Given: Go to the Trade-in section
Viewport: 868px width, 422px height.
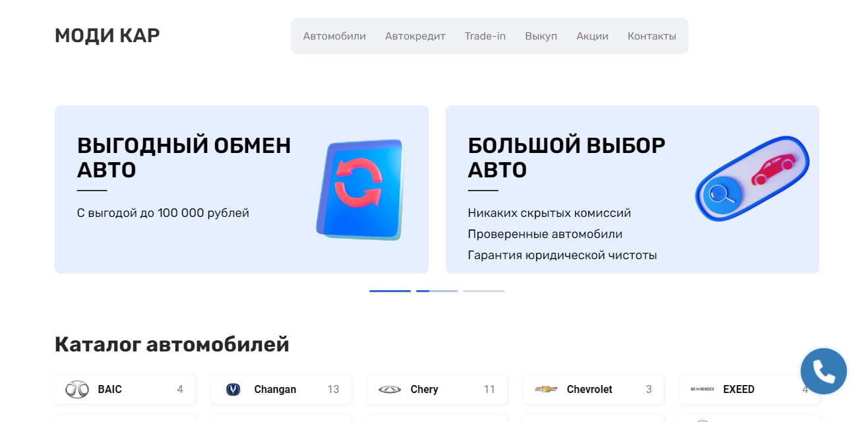Looking at the screenshot, I should [485, 36].
